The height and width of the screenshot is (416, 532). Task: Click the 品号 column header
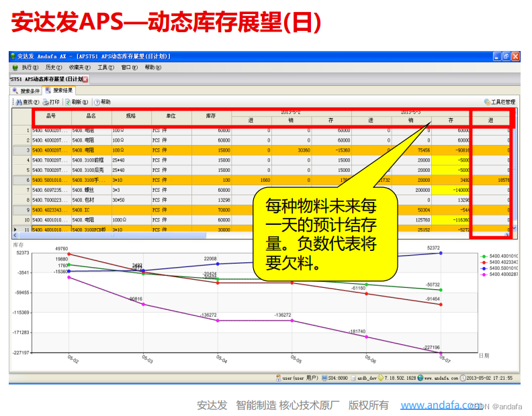(52, 116)
